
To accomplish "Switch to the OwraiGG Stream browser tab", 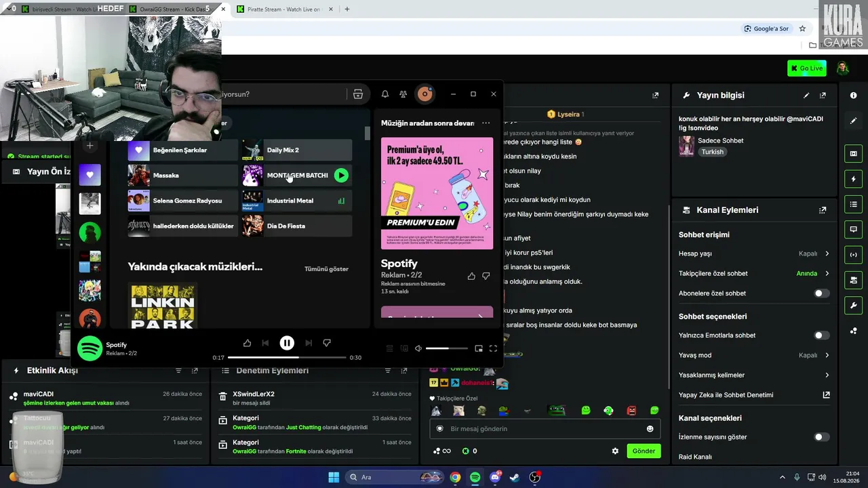I will click(x=176, y=9).
